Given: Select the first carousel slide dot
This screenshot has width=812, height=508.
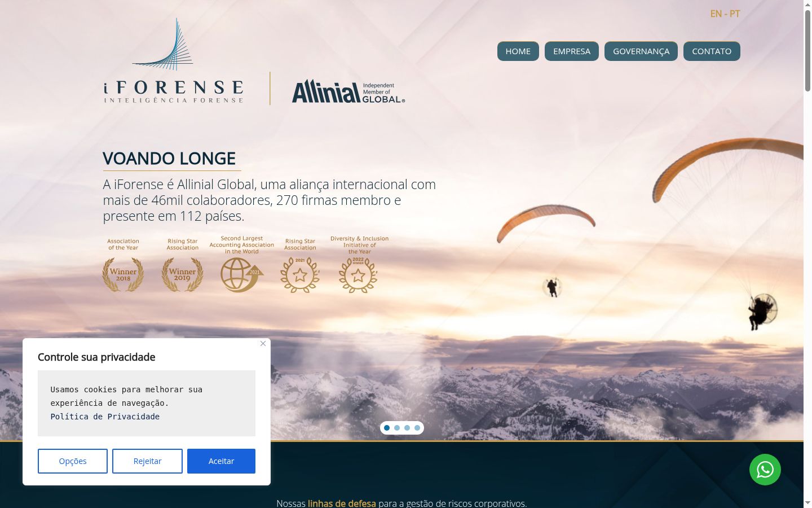Looking at the screenshot, I should tap(387, 428).
